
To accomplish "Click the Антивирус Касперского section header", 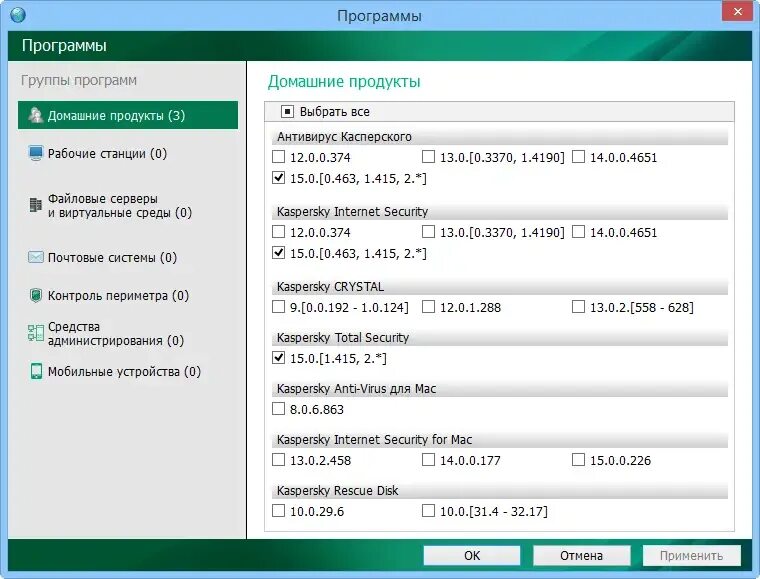I will click(x=500, y=137).
